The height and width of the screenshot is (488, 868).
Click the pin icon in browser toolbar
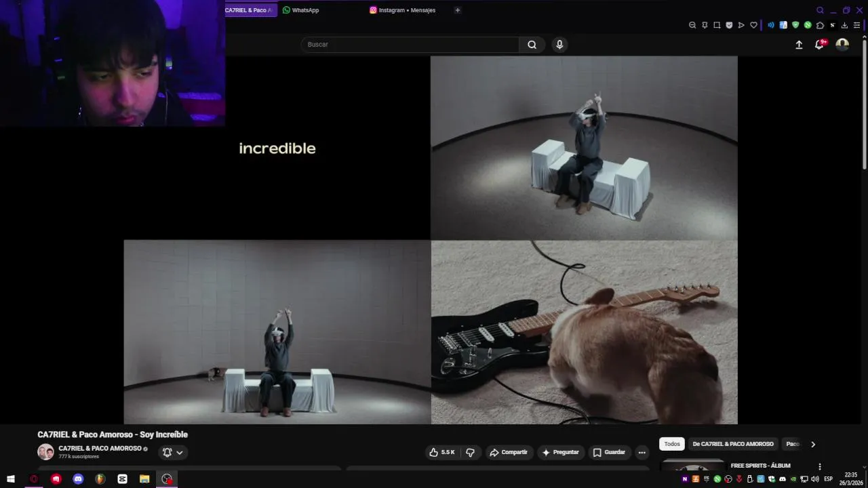click(x=705, y=25)
